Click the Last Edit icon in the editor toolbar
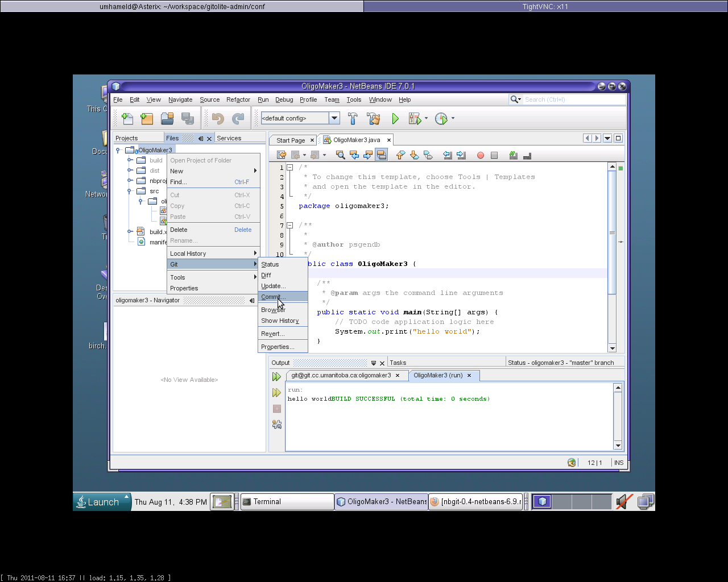728x582 pixels. click(x=281, y=155)
